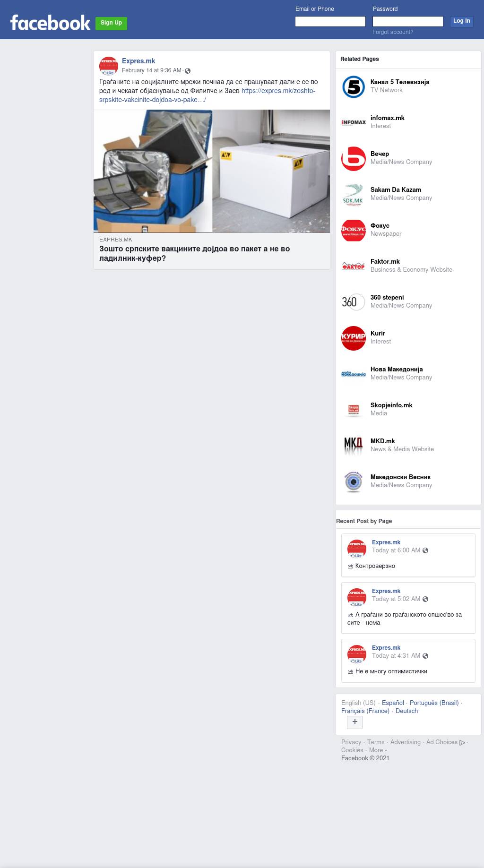Open the Вечер page logo icon
Viewport: 484px width, 868px height.
tap(354, 158)
